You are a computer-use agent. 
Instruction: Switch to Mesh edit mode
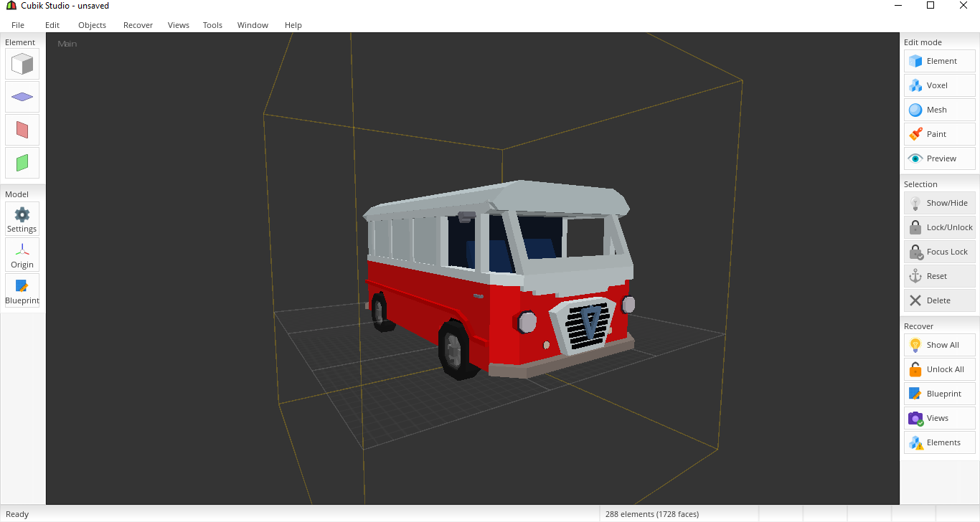[939, 110]
